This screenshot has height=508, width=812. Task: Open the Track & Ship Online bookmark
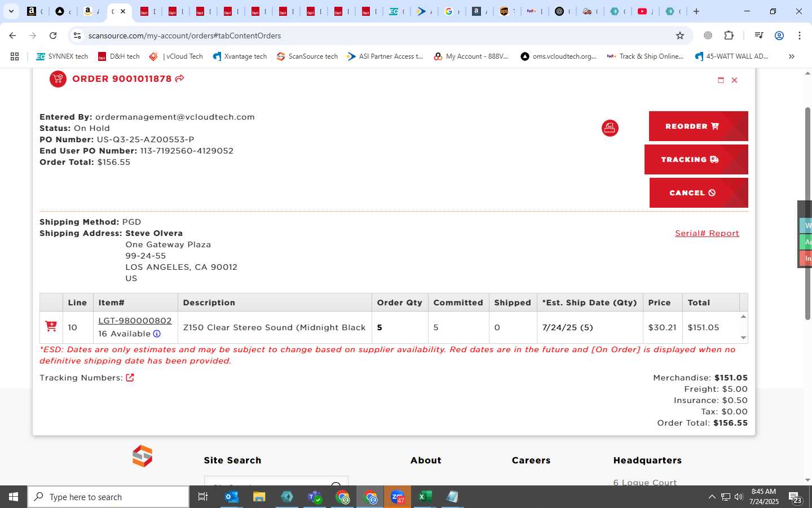point(645,56)
